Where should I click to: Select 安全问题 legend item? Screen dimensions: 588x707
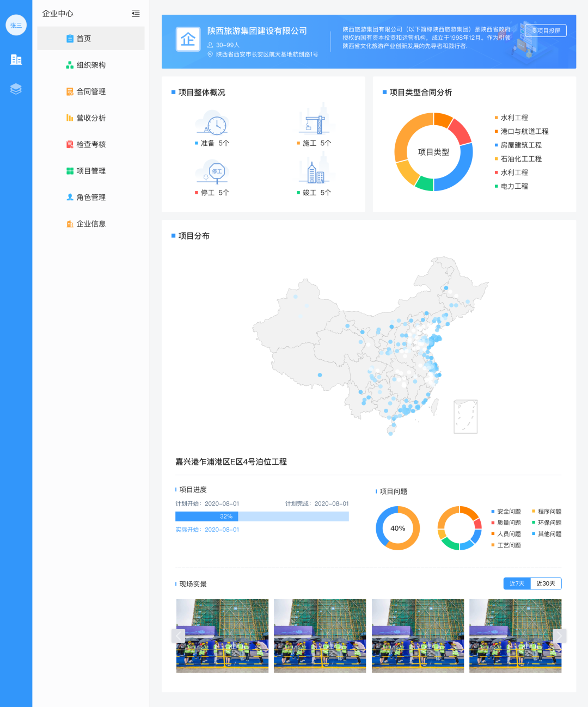click(506, 512)
